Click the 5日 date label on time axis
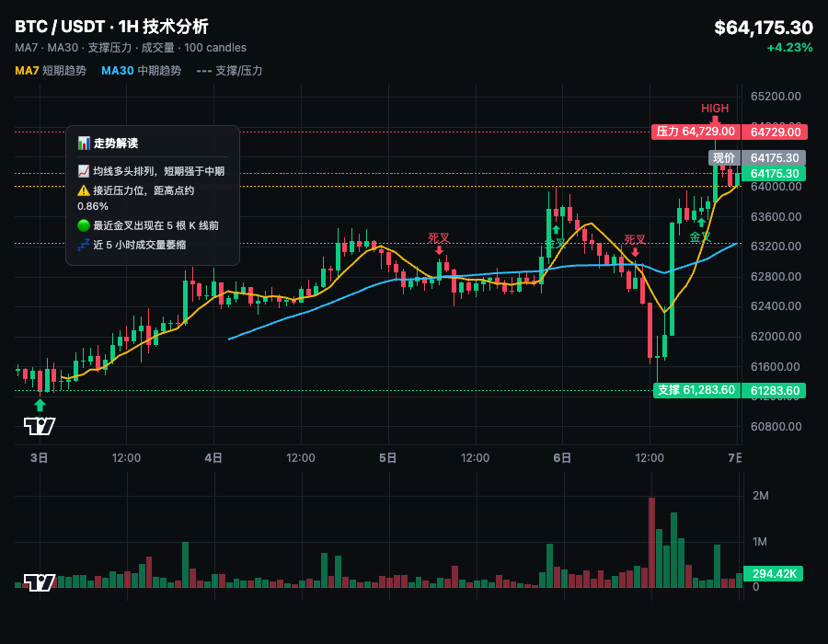The height and width of the screenshot is (644, 828). point(387,457)
